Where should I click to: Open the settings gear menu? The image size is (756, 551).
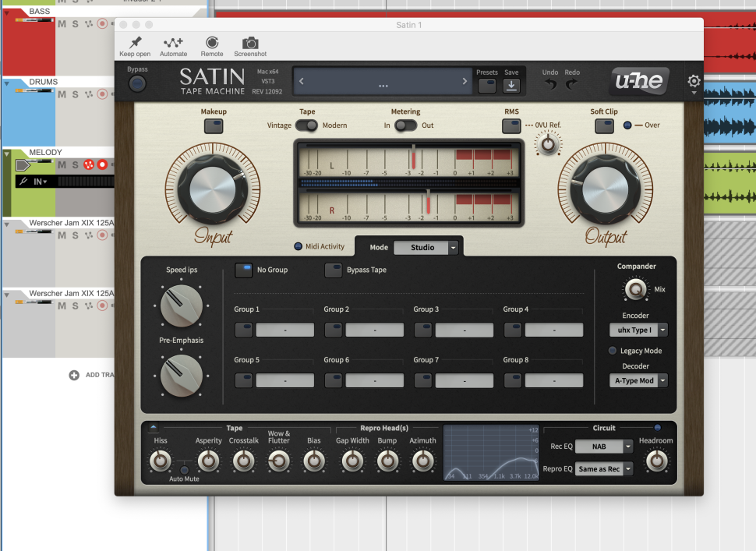coord(694,81)
